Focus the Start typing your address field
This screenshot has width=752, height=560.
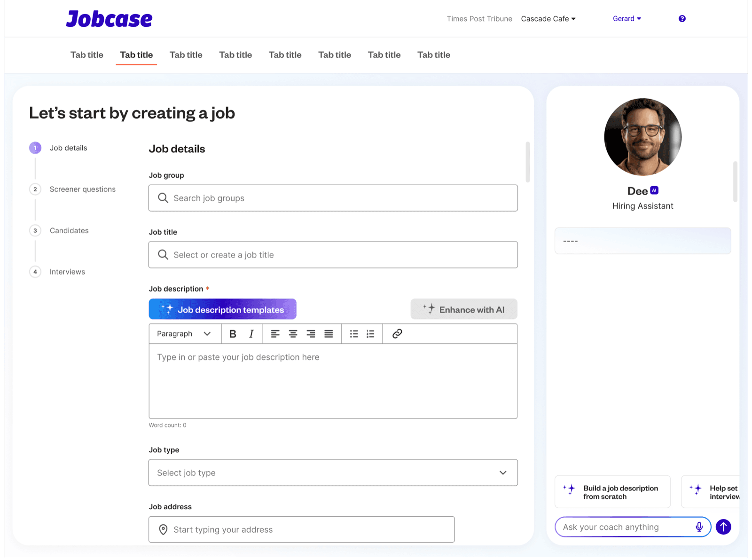click(302, 529)
